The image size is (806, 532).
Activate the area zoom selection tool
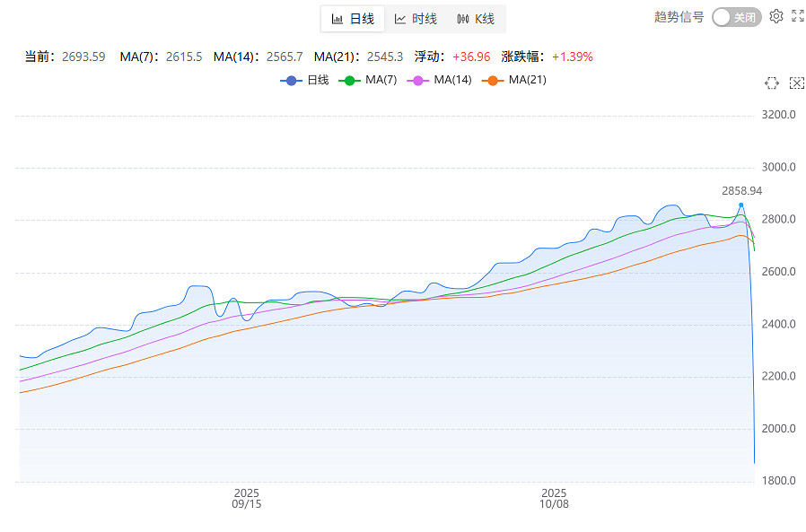771,83
